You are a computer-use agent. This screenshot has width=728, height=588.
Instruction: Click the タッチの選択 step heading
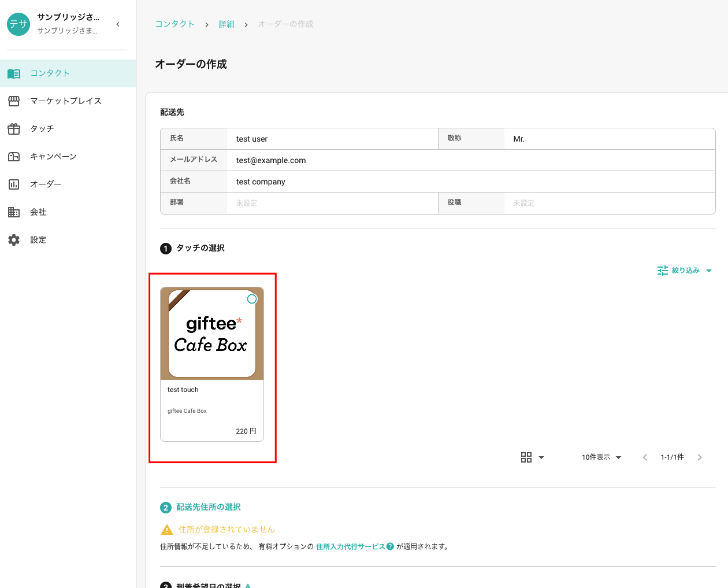click(200, 248)
